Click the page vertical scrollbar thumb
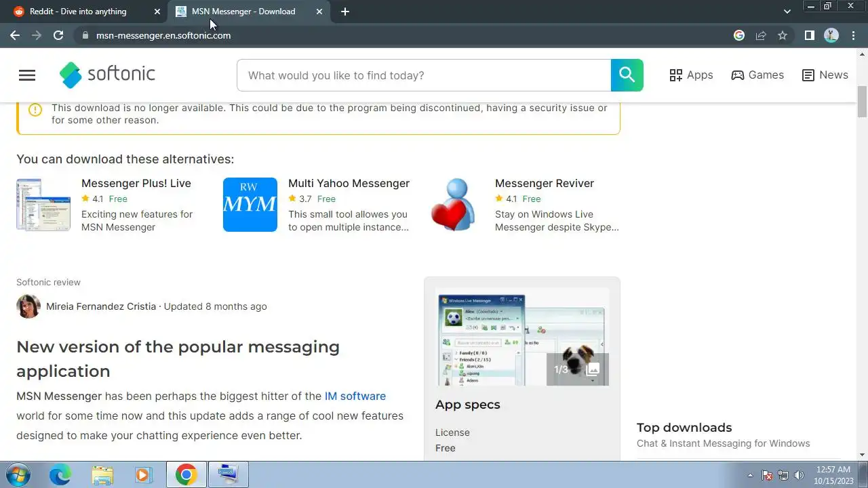The image size is (868, 488). [862, 102]
